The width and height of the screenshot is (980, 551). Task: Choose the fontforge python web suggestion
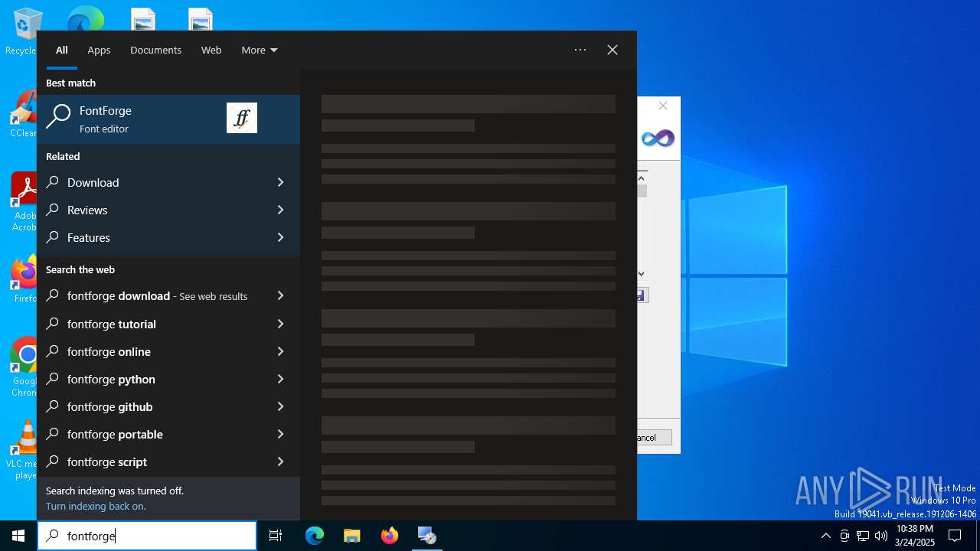[x=168, y=379]
